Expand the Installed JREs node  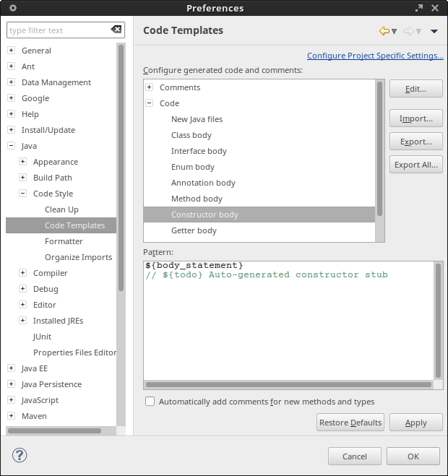(x=23, y=320)
